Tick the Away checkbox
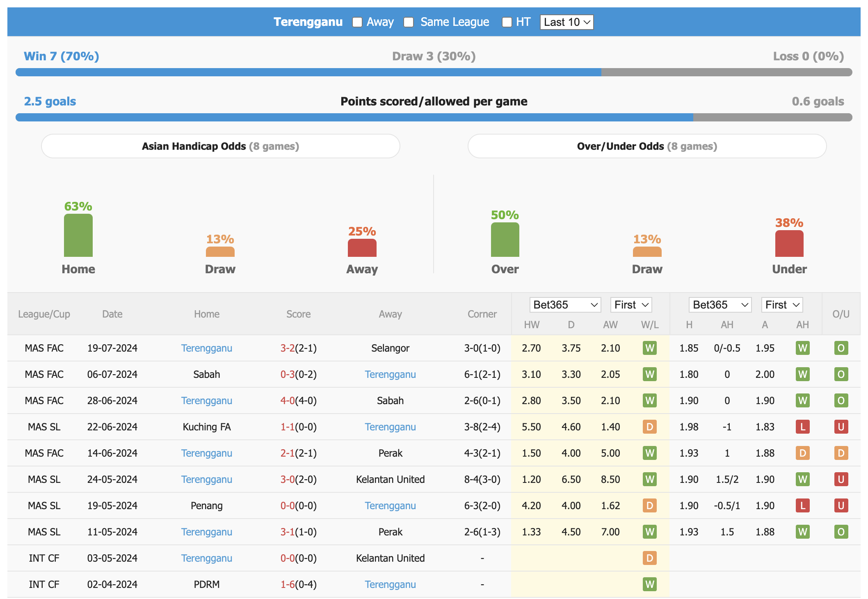 357,22
